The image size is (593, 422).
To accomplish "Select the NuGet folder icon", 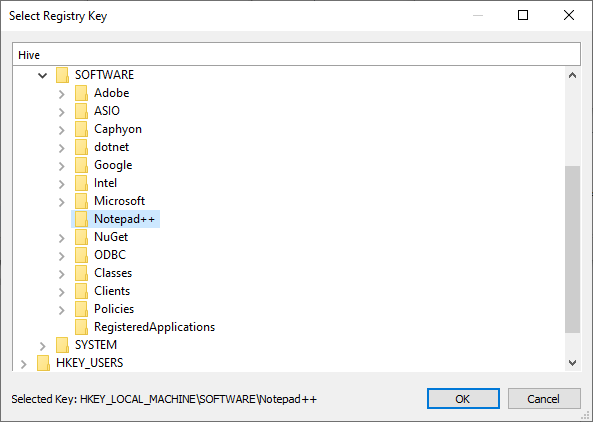I will [81, 237].
